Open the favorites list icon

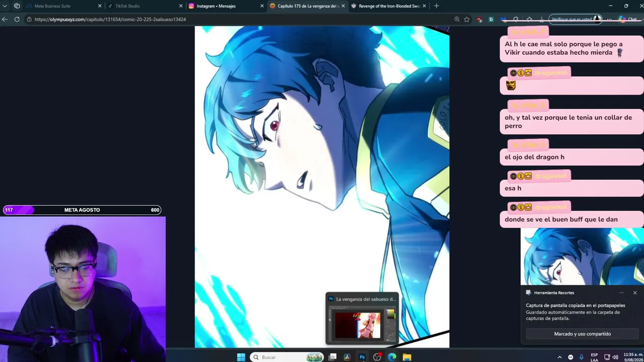tap(529, 19)
